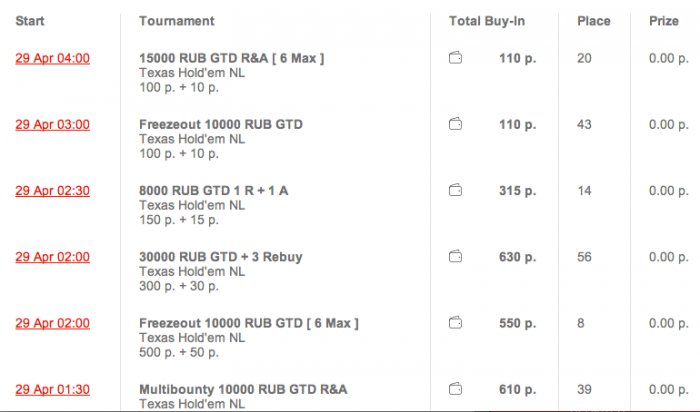Open the 29 Apr 01:30 start link
Image resolution: width=700 pixels, height=412 pixels.
pos(52,389)
